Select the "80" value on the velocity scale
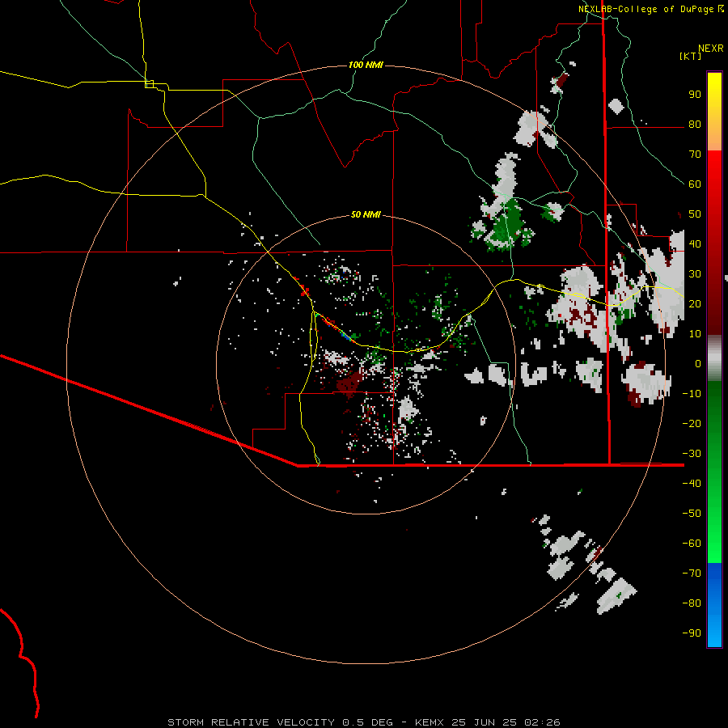This screenshot has width=728, height=728. pyautogui.click(x=695, y=125)
